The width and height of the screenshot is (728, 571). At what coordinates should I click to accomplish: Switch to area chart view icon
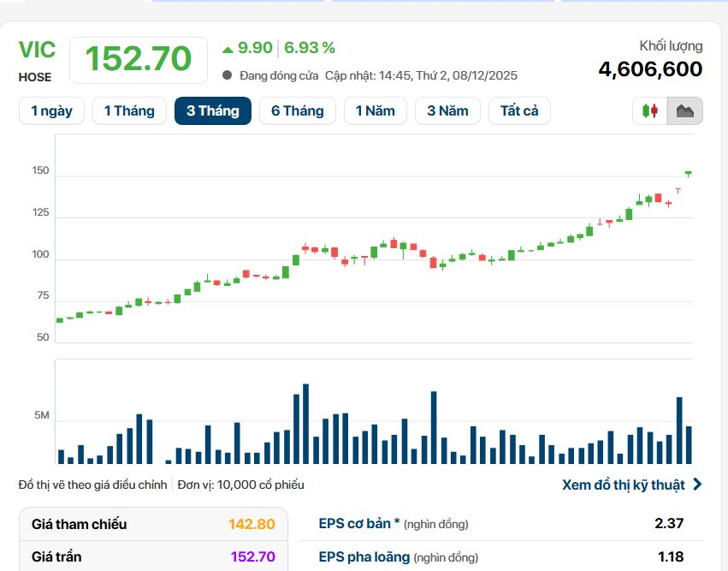[684, 111]
